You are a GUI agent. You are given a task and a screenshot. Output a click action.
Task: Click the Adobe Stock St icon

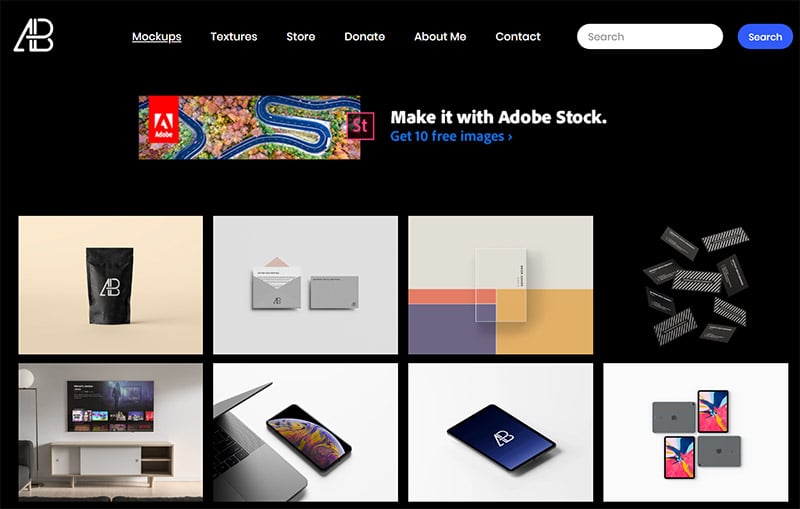tap(360, 125)
